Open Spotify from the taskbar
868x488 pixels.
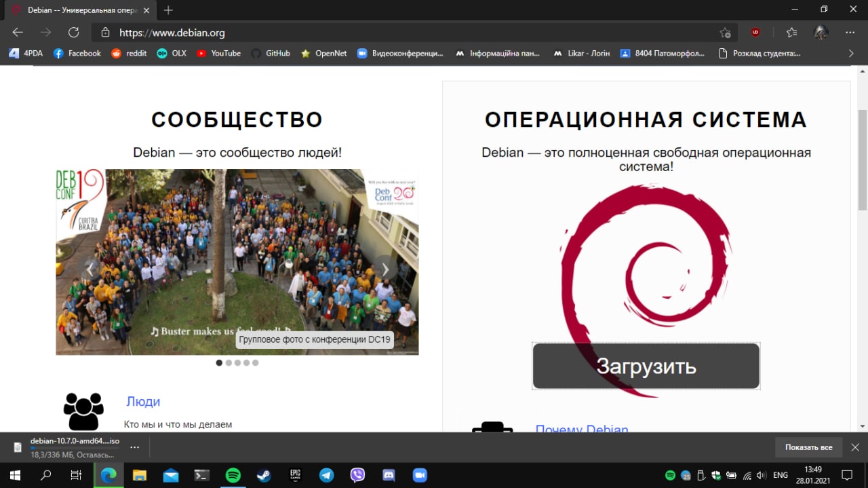coord(233,475)
